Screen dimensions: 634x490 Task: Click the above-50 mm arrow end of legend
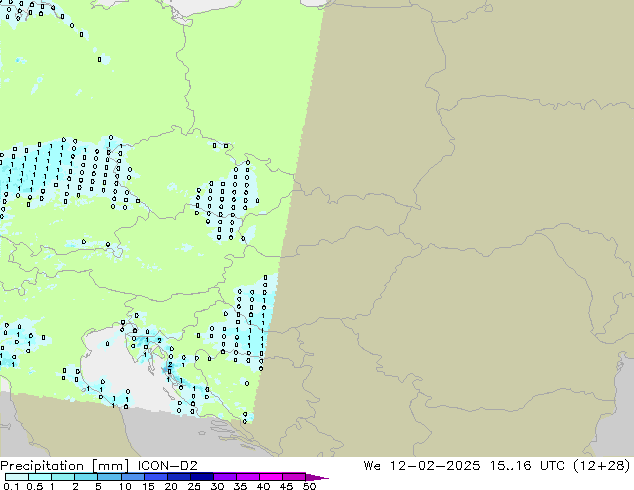click(x=317, y=477)
